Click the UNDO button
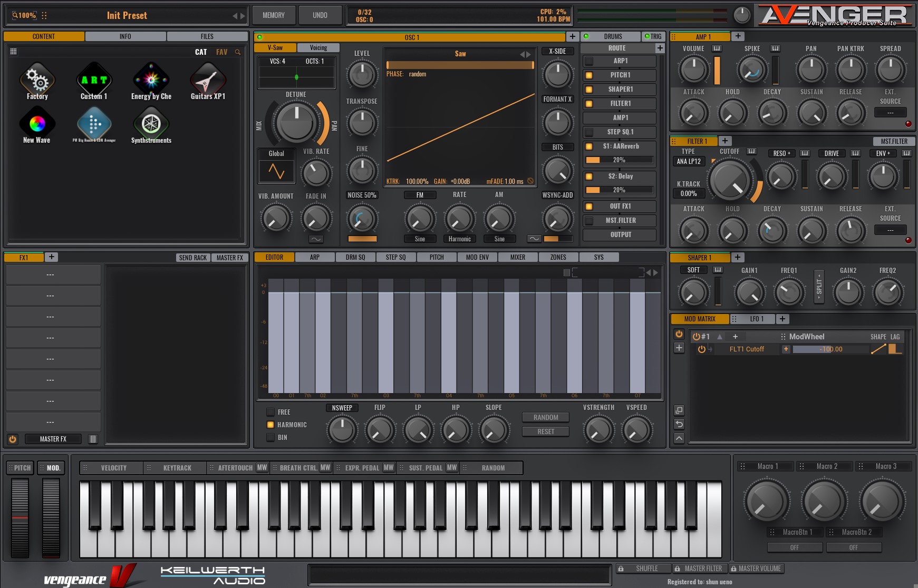 (320, 15)
